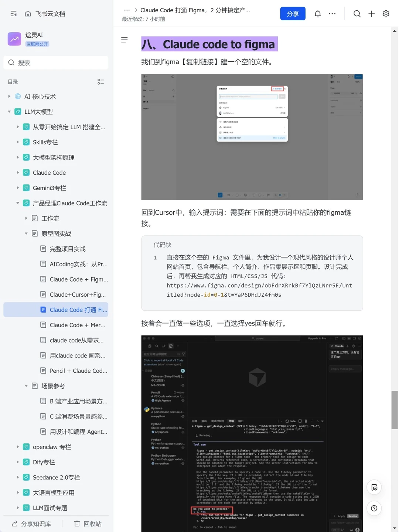Click the 最近修改: 7 小时前 text
The height and width of the screenshot is (532, 399).
pos(143,19)
